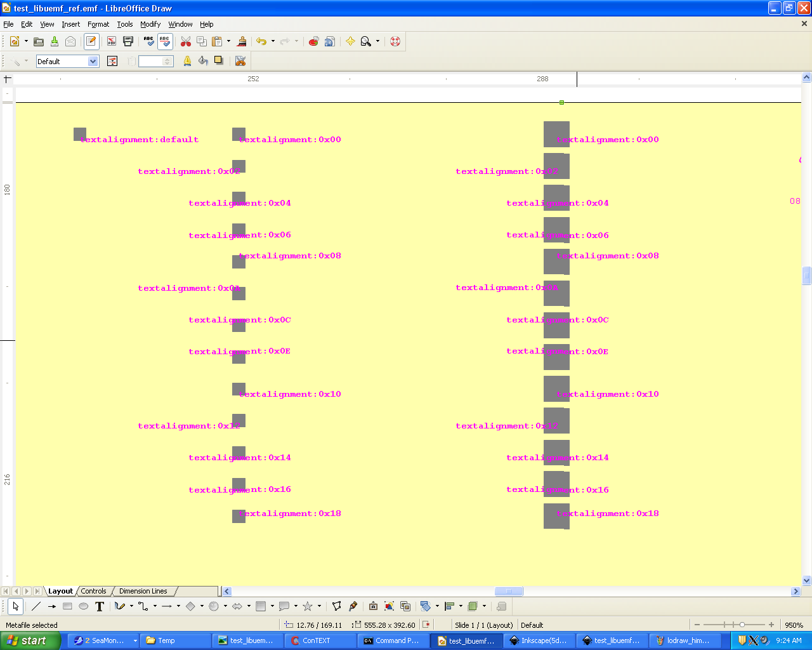This screenshot has width=812, height=650.
Task: Select the Text tool
Action: 100,606
